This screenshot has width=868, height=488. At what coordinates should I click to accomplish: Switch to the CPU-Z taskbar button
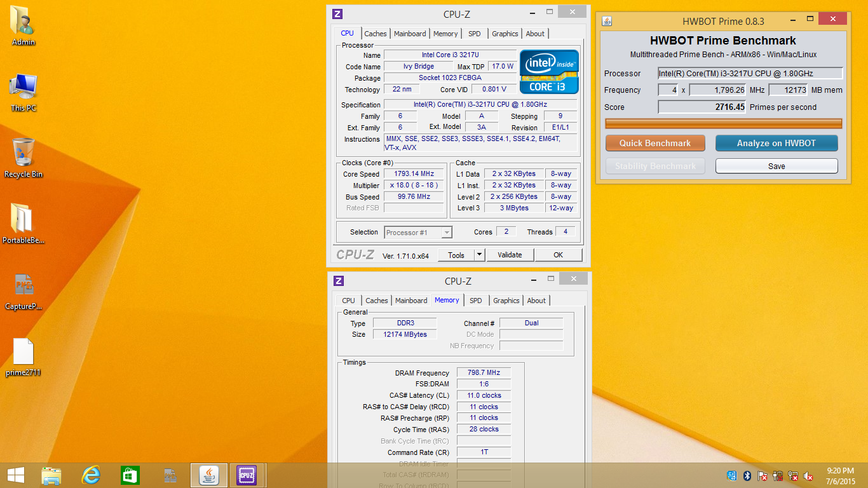click(247, 475)
